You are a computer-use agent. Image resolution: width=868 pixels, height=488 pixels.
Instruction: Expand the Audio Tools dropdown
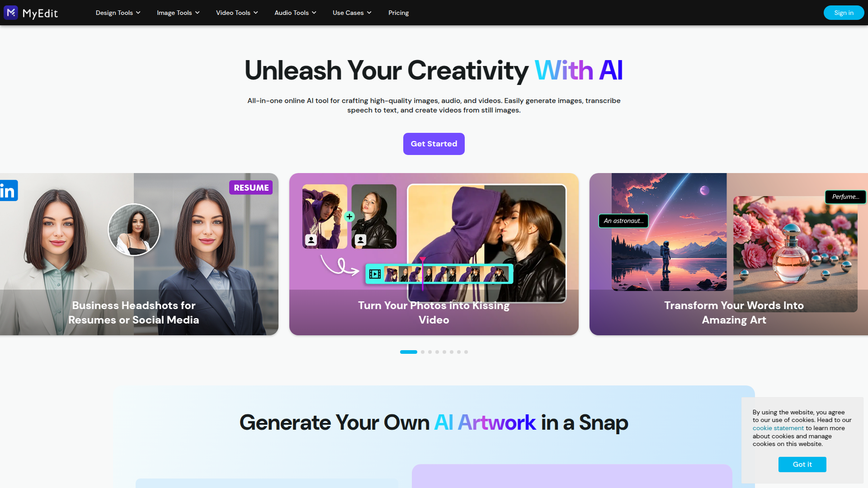[x=295, y=13]
